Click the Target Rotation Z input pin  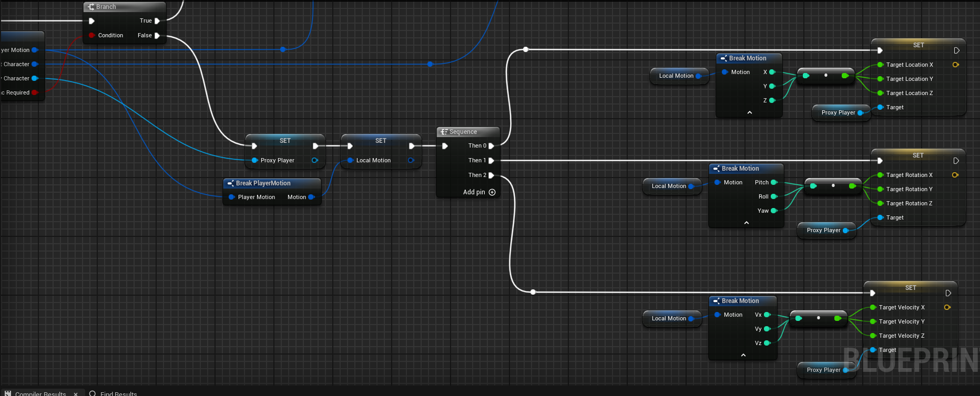(x=880, y=203)
